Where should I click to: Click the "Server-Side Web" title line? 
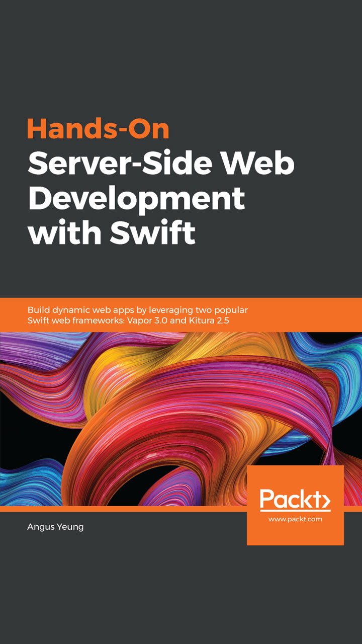coord(161,163)
